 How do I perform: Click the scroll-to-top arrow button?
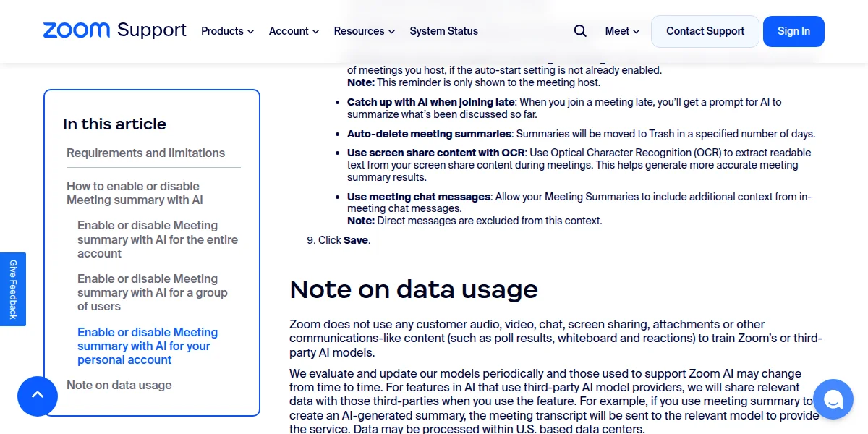click(x=38, y=396)
